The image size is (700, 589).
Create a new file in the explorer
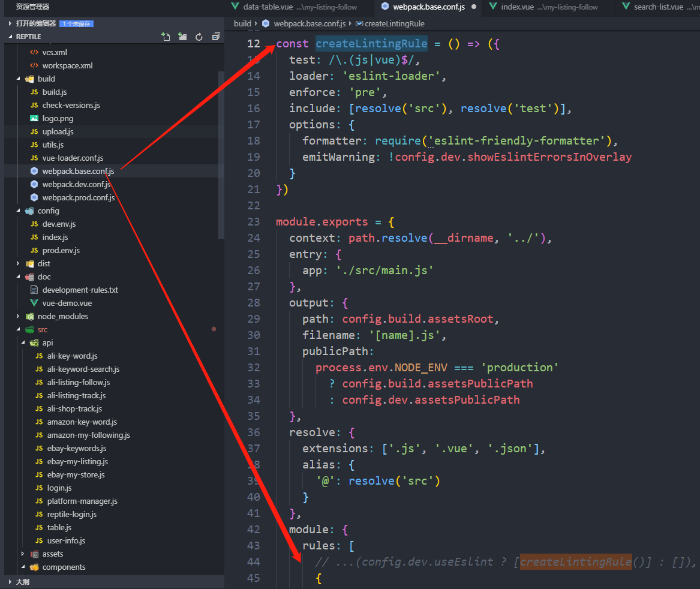point(166,36)
